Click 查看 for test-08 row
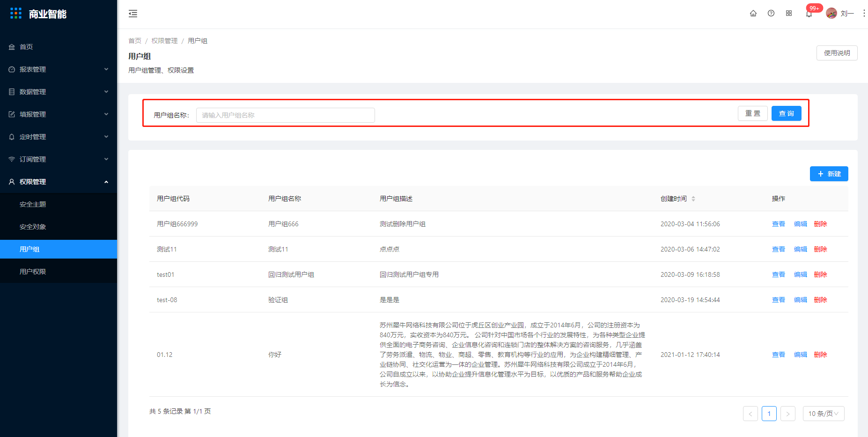 (778, 300)
